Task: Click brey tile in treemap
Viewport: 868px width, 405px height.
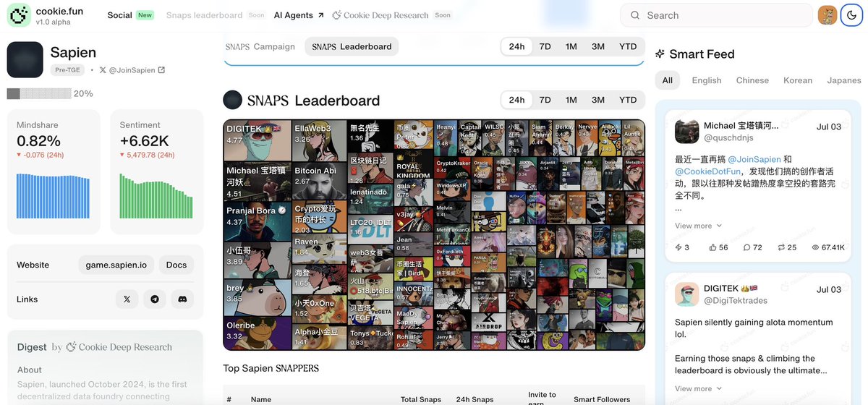Action: (258, 297)
